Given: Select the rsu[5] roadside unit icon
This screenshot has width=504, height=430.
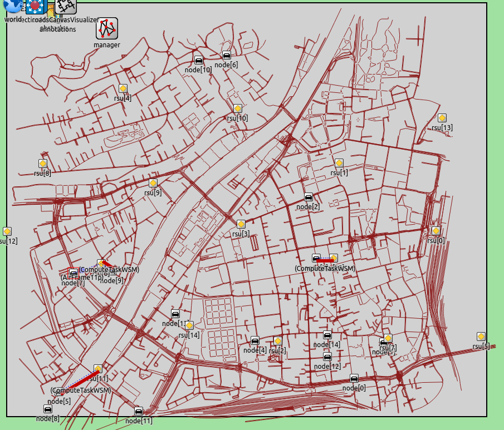Looking at the screenshot, I should click(481, 337).
